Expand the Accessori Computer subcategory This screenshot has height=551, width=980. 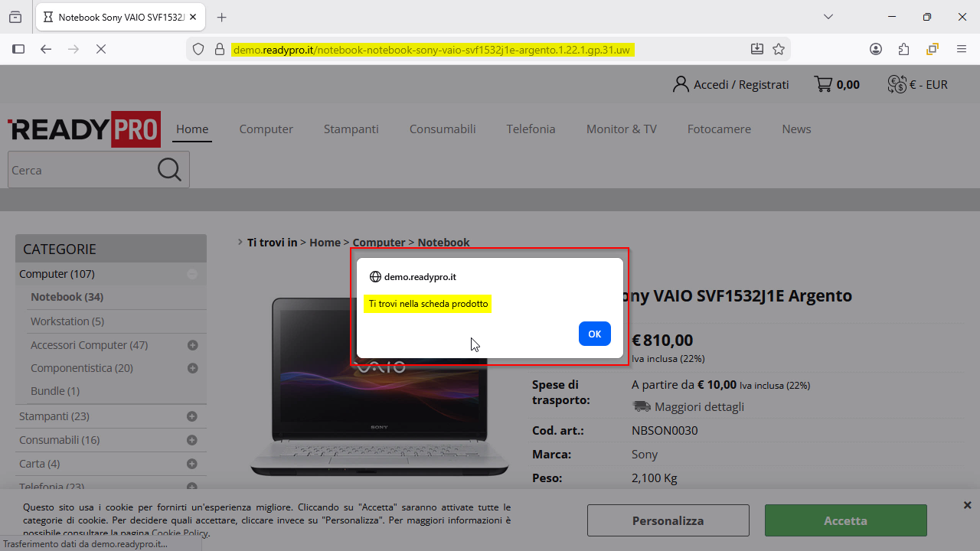tap(192, 345)
